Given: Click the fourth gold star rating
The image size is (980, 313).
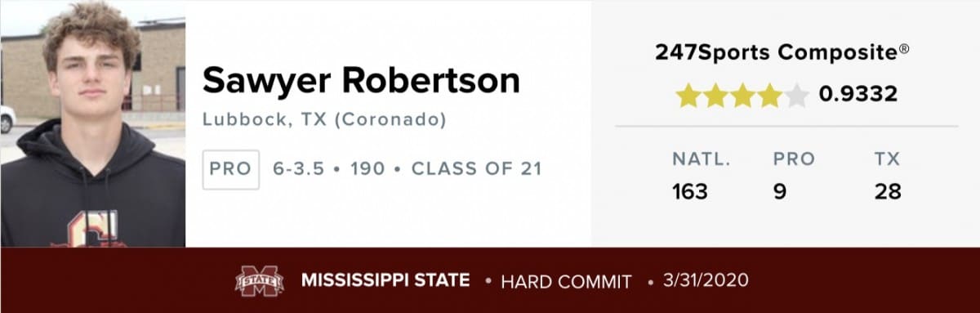Looking at the screenshot, I should point(769,95).
